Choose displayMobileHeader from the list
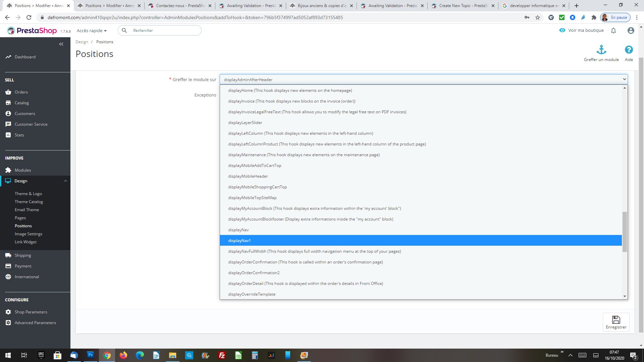 248,176
